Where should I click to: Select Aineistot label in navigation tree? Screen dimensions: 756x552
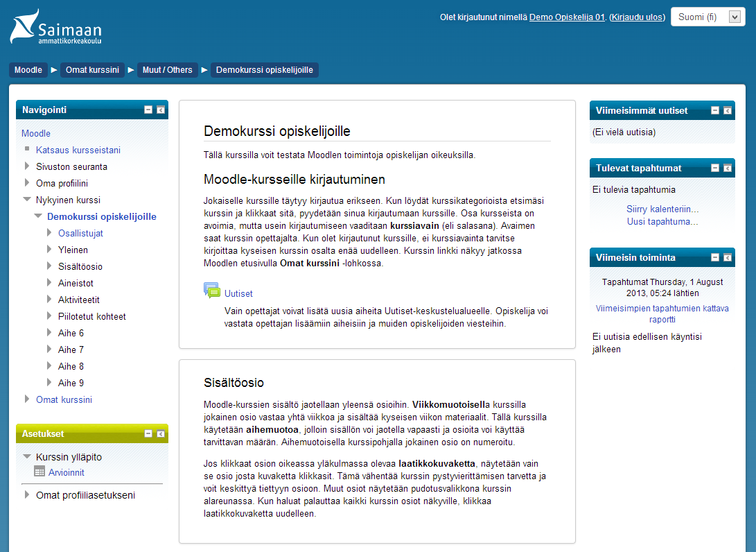click(x=76, y=283)
